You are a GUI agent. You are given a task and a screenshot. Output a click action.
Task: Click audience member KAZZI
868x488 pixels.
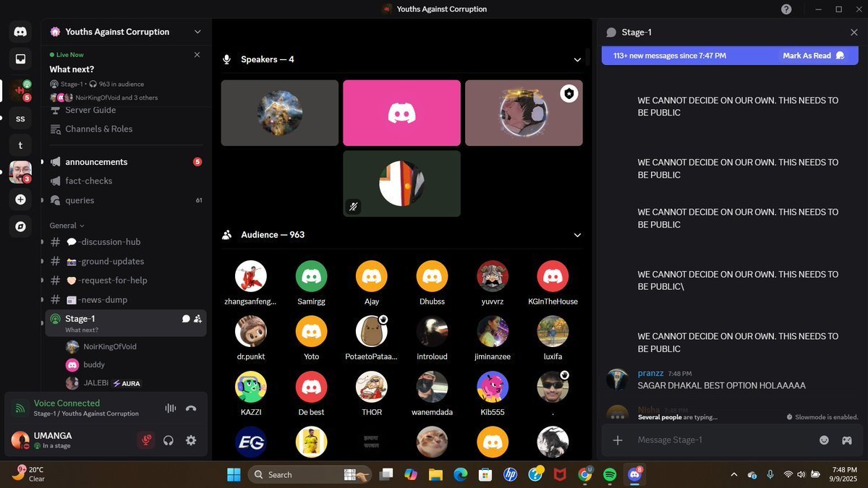251,393
